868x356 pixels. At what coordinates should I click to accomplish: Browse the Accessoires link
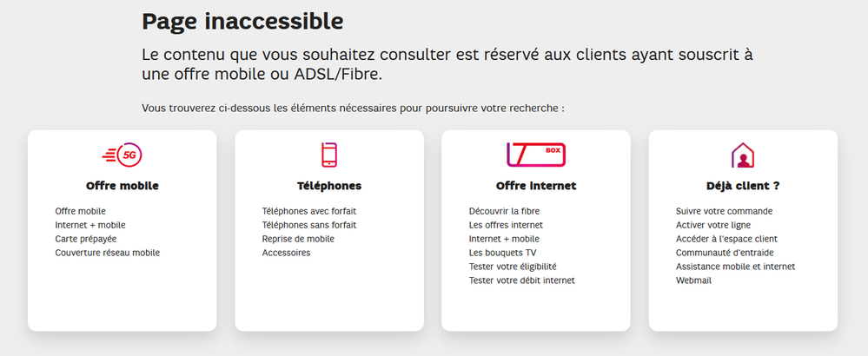coord(287,253)
